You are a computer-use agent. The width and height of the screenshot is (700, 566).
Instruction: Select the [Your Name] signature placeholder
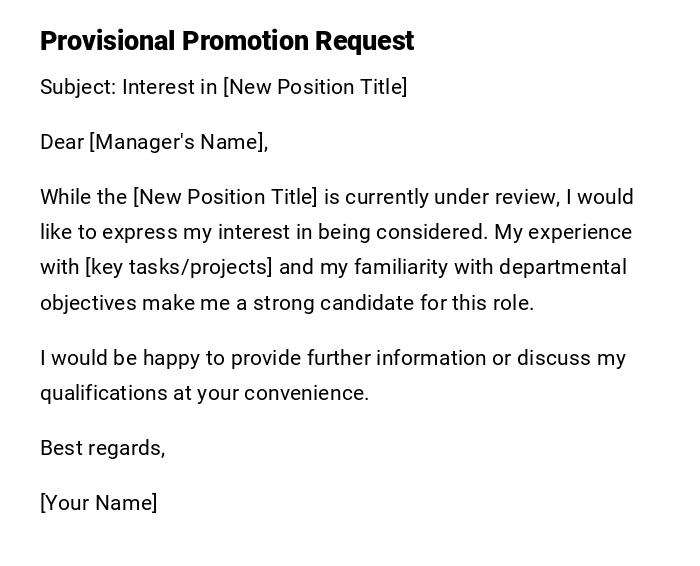(98, 503)
